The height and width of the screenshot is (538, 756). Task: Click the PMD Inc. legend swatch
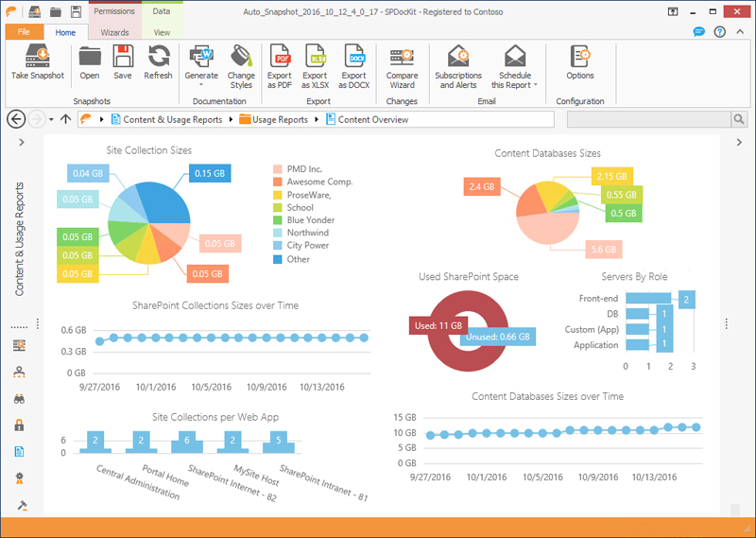(277, 169)
